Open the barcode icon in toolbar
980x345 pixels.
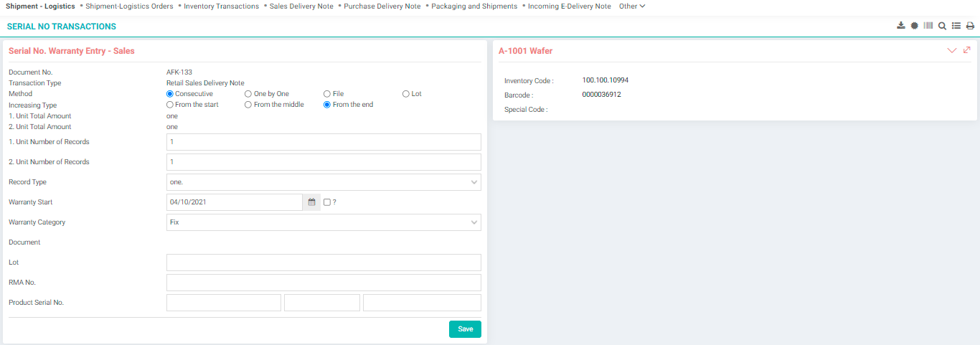928,26
